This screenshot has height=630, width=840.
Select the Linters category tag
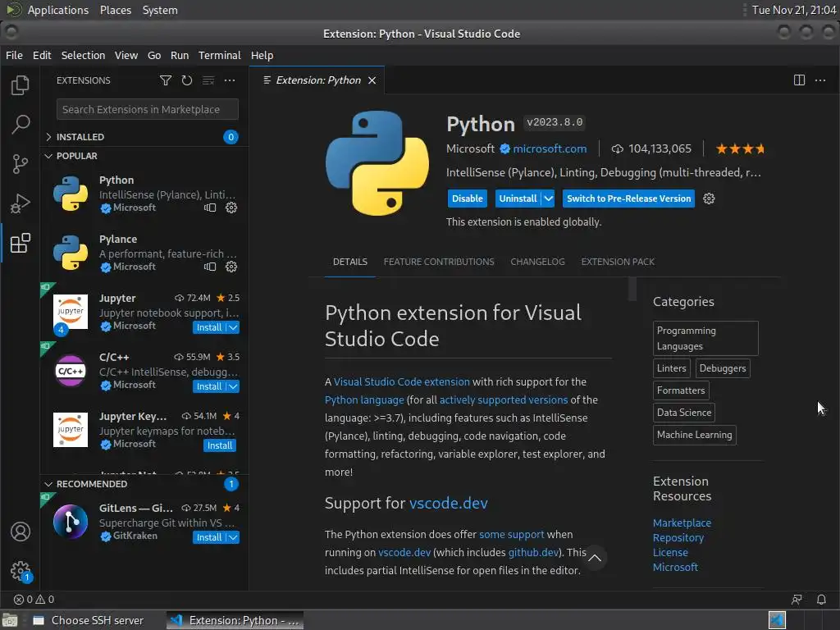(671, 368)
